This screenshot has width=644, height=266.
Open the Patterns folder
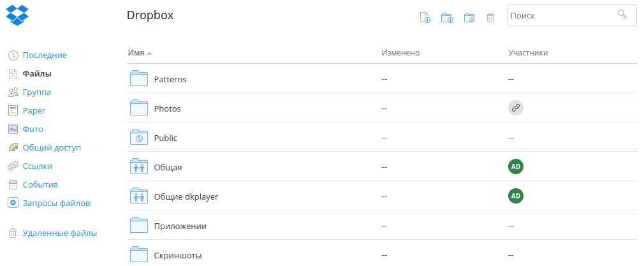(x=170, y=79)
